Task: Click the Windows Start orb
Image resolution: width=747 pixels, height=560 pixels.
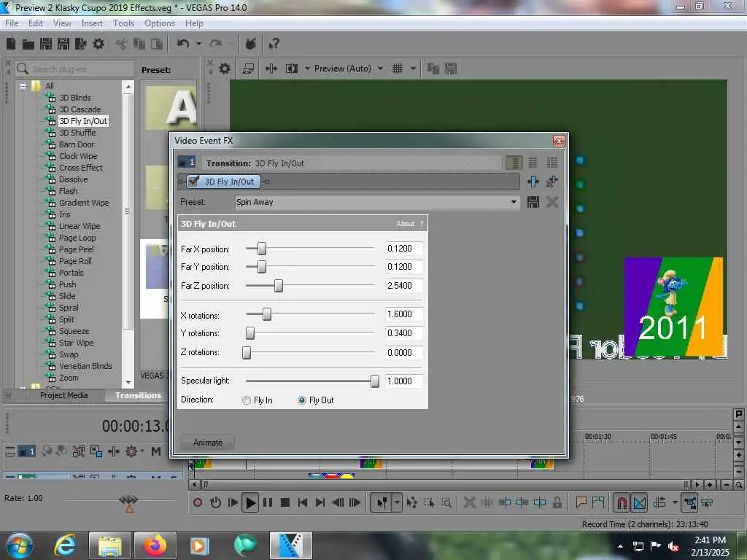Action: pos(19,545)
